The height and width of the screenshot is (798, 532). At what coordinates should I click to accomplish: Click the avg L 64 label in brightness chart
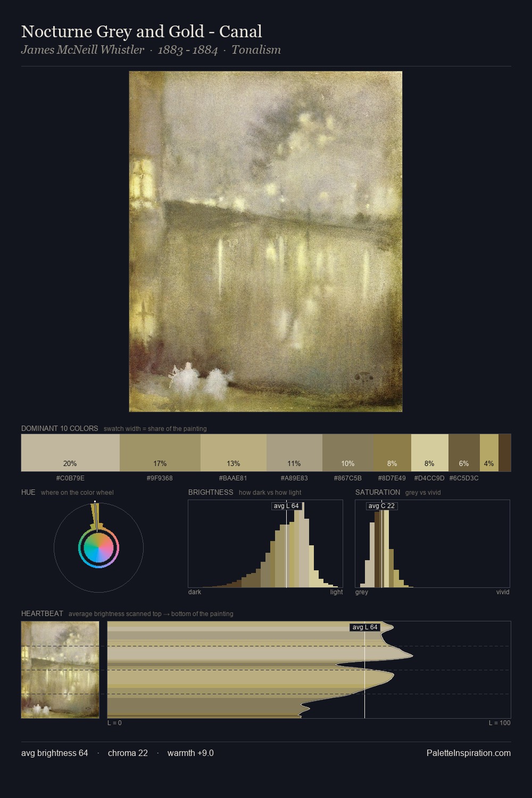[286, 505]
